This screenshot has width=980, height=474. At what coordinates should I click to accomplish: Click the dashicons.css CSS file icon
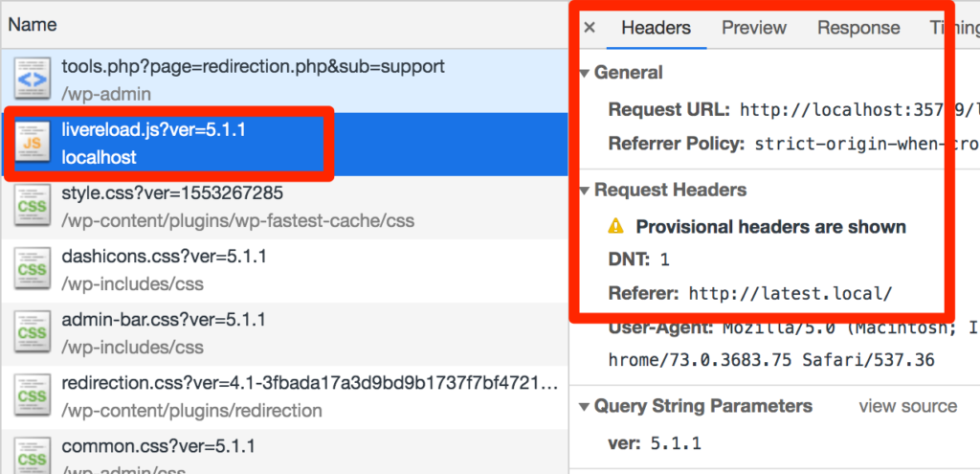click(x=32, y=269)
